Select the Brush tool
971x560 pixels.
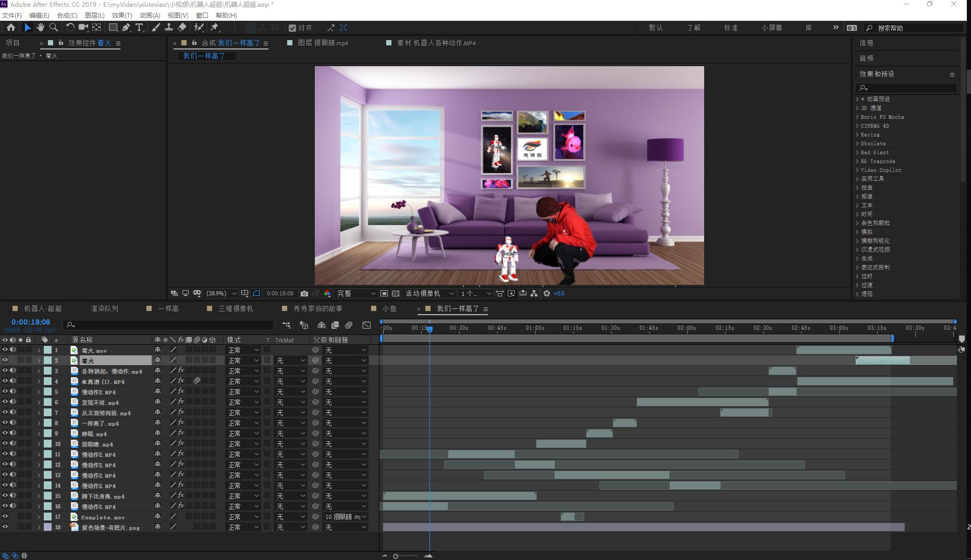coord(156,28)
